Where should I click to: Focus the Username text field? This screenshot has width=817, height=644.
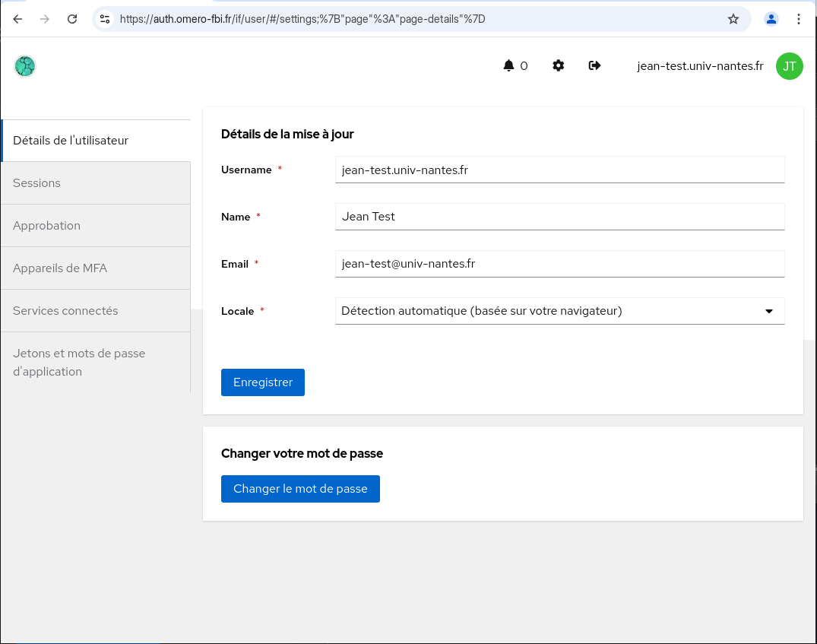559,170
